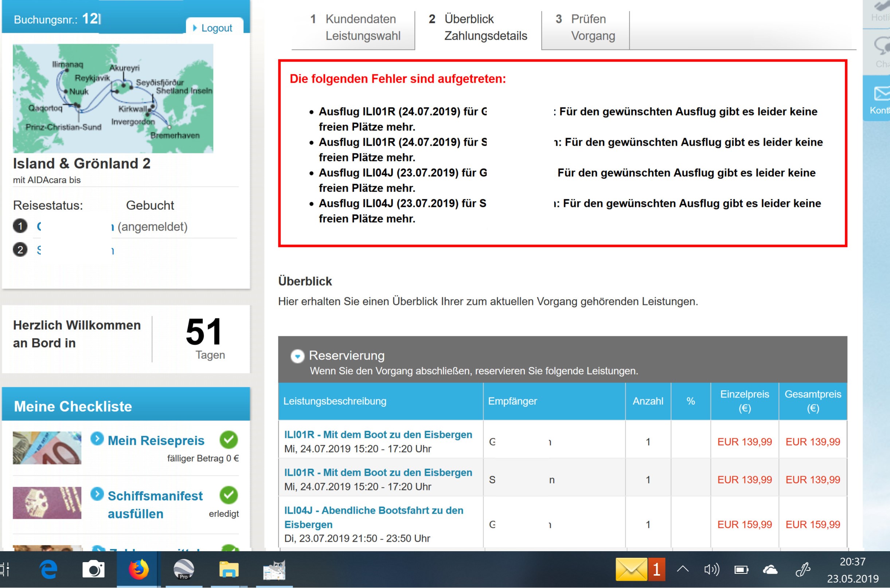Click green checkmark beside Mein Reisepreis
The width and height of the screenshot is (890, 588).
(229, 440)
